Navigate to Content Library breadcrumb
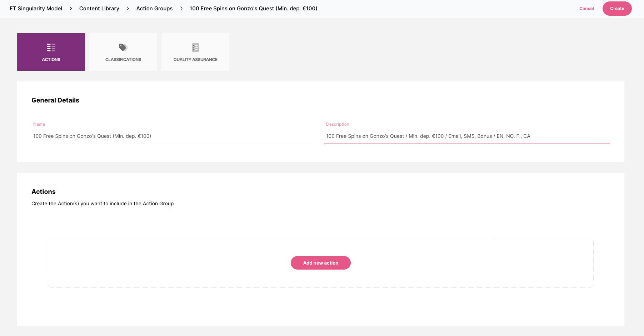Image resolution: width=644 pixels, height=336 pixels. tap(99, 9)
